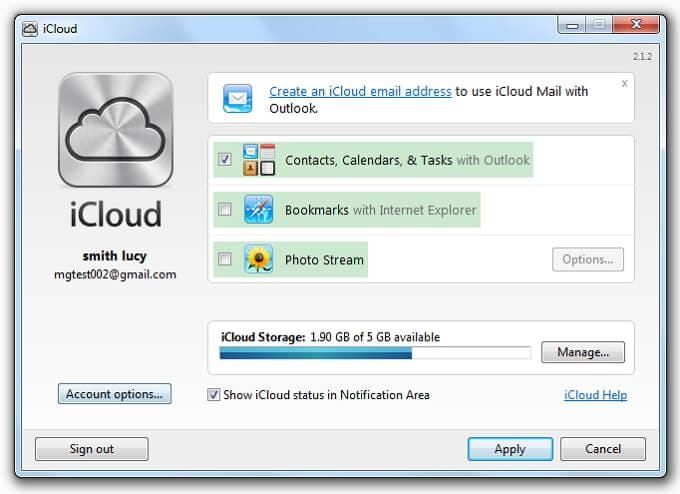Click the sunflower Photo Stream icon
The image size is (680, 494).
[x=258, y=259]
